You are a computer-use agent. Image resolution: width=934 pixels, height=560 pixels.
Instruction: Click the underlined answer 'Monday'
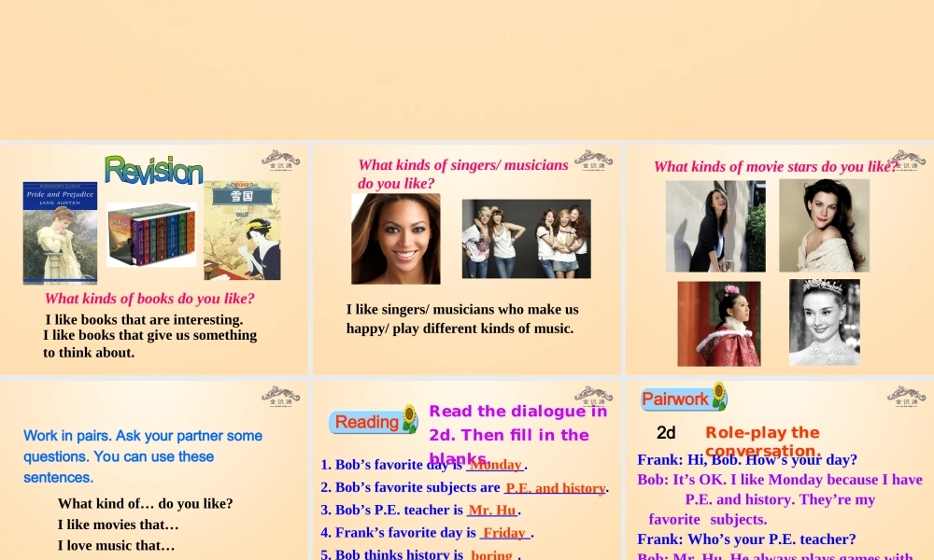pyautogui.click(x=495, y=465)
